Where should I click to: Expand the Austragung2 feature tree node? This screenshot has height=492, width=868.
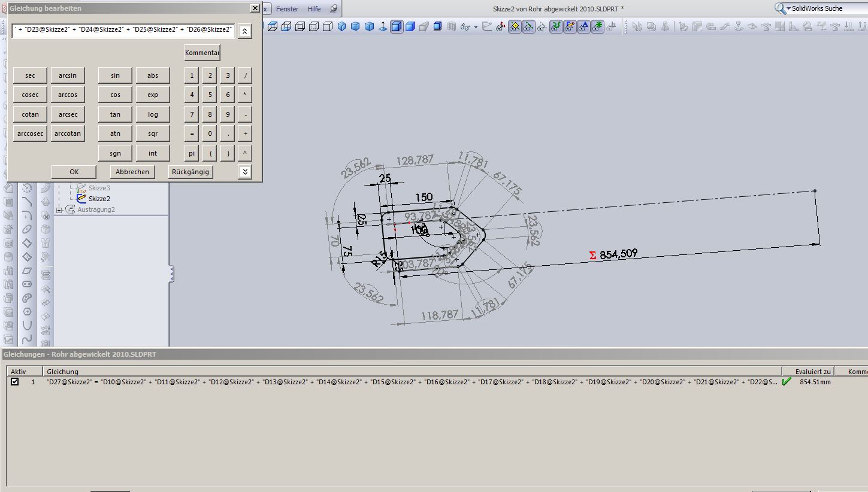[x=59, y=210]
